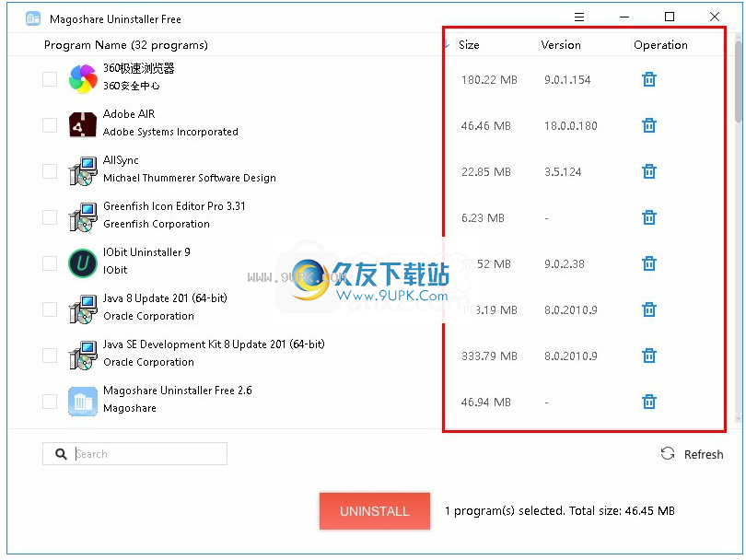746x560 pixels.
Task: Click the 333.79 MB size value
Action: 489,356
